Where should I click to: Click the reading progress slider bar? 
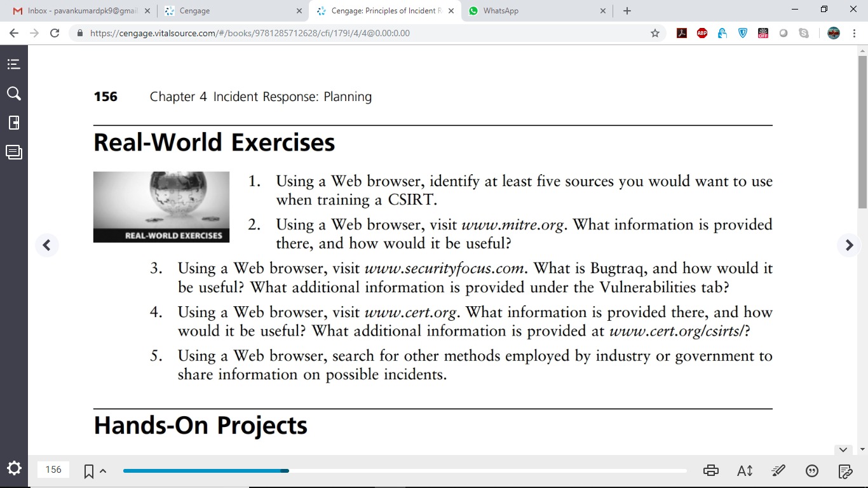tap(405, 471)
